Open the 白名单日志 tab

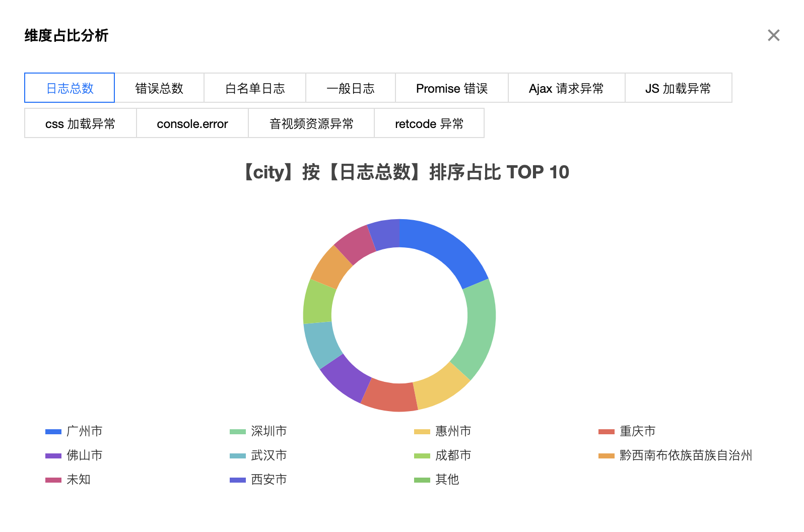pos(255,88)
